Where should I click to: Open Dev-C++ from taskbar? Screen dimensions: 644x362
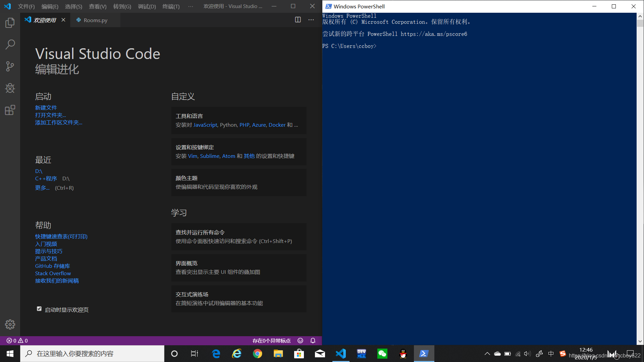click(362, 354)
